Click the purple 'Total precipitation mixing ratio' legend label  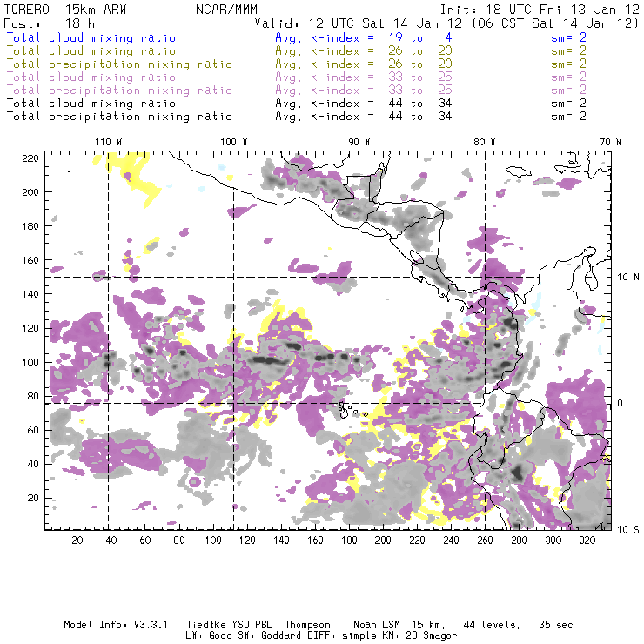(119, 91)
